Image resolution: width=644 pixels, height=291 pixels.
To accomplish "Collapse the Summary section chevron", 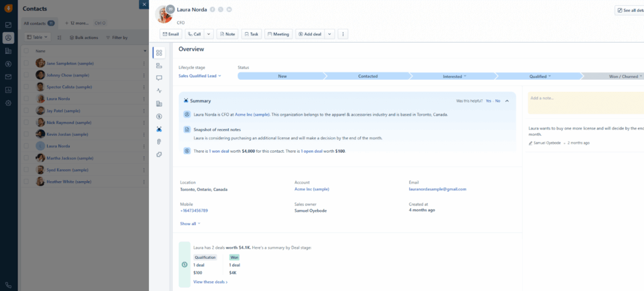I will coord(507,101).
